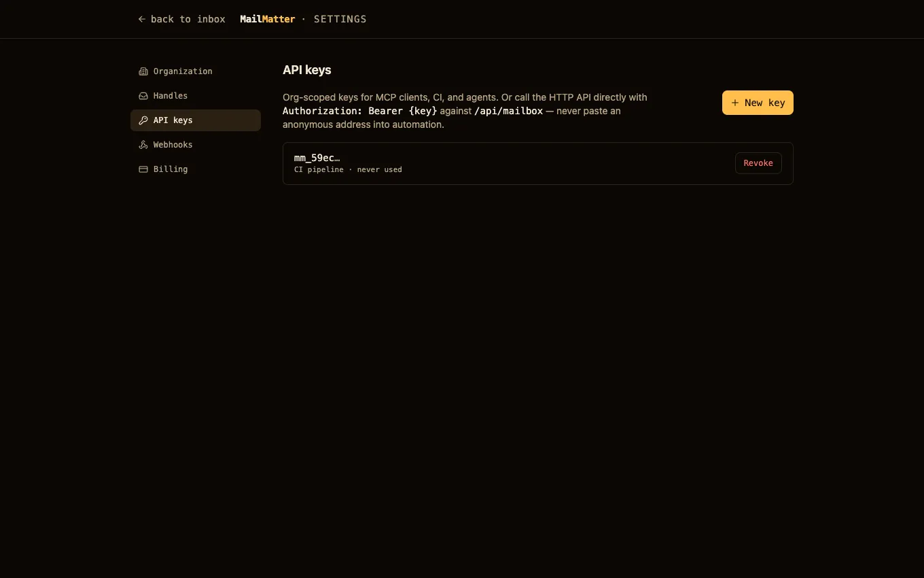Click the back arrow icon
Image resolution: width=924 pixels, height=578 pixels.
point(142,19)
